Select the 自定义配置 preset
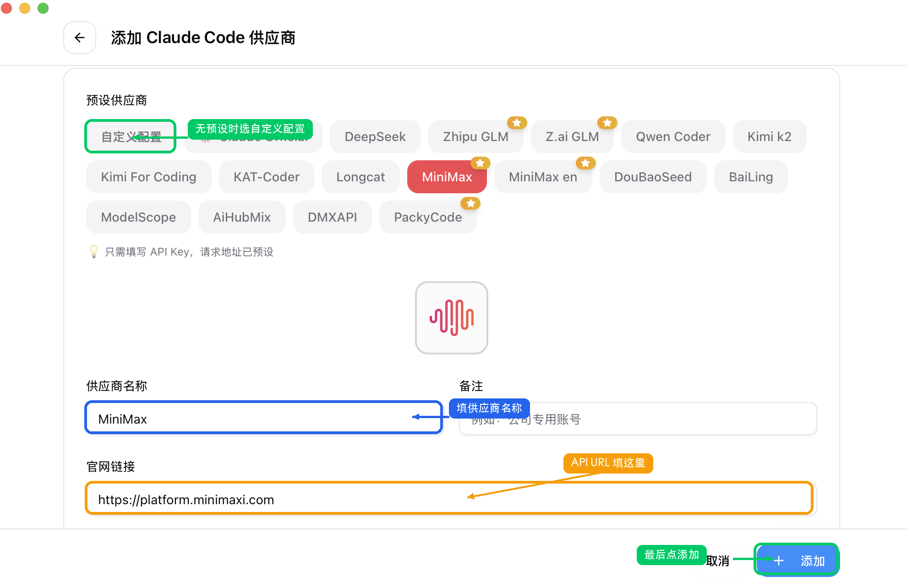 click(x=131, y=136)
